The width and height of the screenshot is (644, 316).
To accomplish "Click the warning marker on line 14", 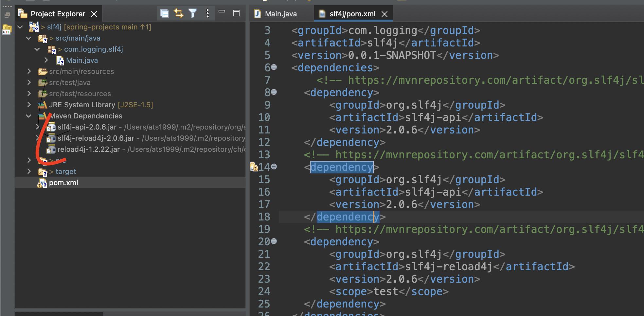I will coord(254,167).
